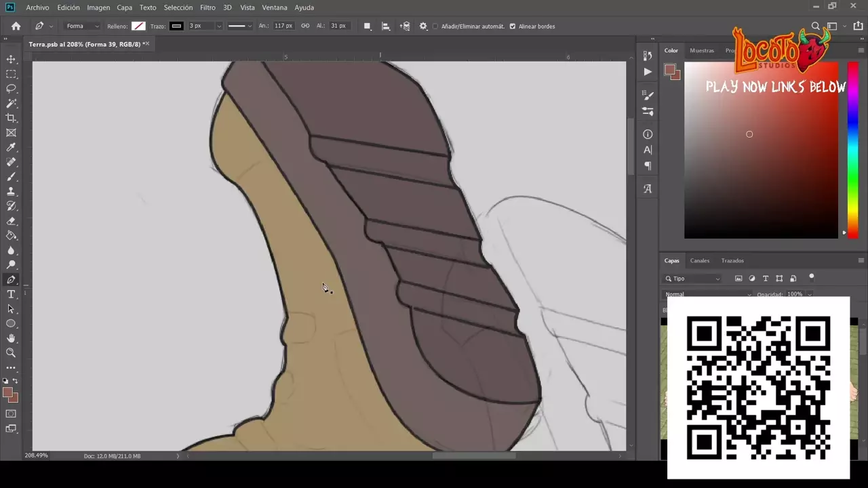The image size is (868, 488).
Task: Switch to the Canales tab
Action: click(699, 261)
